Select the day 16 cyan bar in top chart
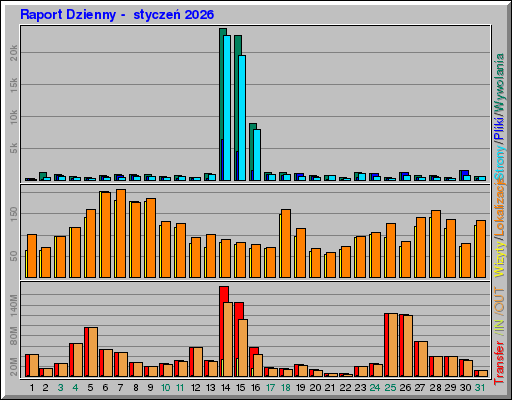Image resolution: width=512 pixels, height=400 pixels. [257, 155]
